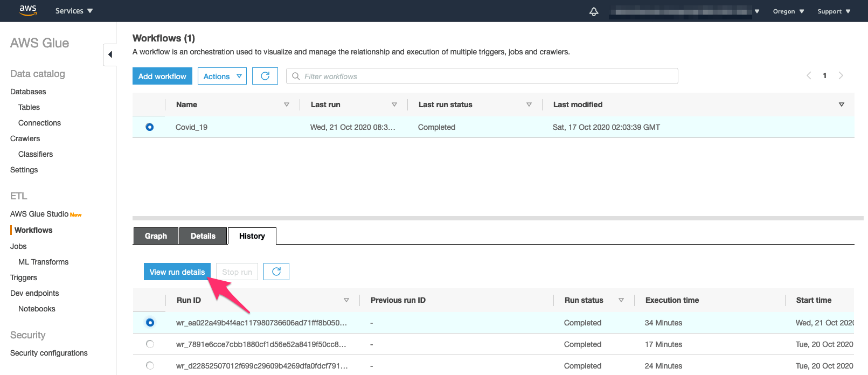Screen dimensions: 868x375
Task: Click the Execution time column header
Action: [x=672, y=300]
